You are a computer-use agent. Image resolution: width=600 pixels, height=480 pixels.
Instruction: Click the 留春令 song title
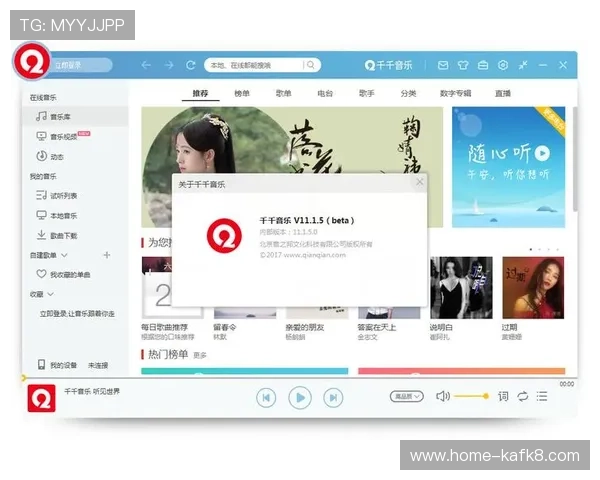pyautogui.click(x=224, y=327)
